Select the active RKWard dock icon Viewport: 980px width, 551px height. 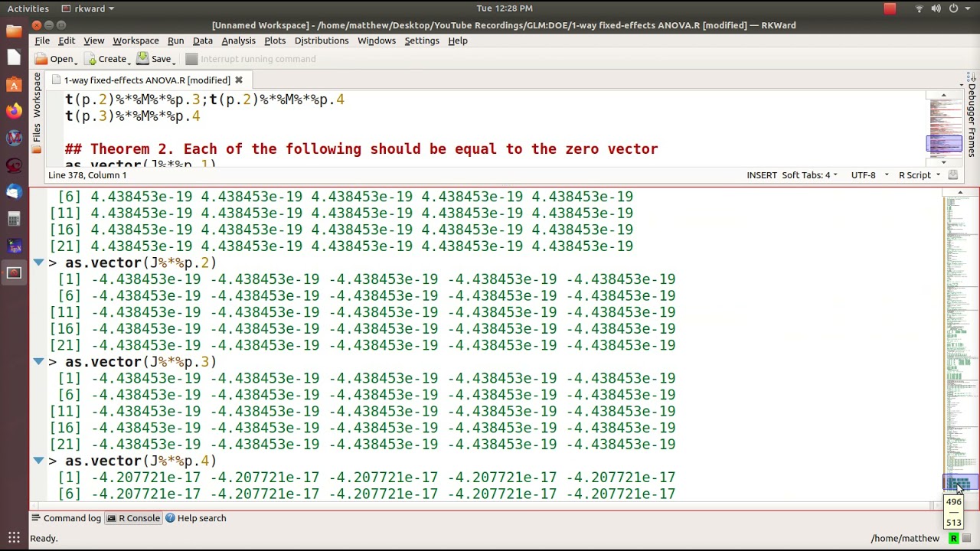pyautogui.click(x=14, y=273)
